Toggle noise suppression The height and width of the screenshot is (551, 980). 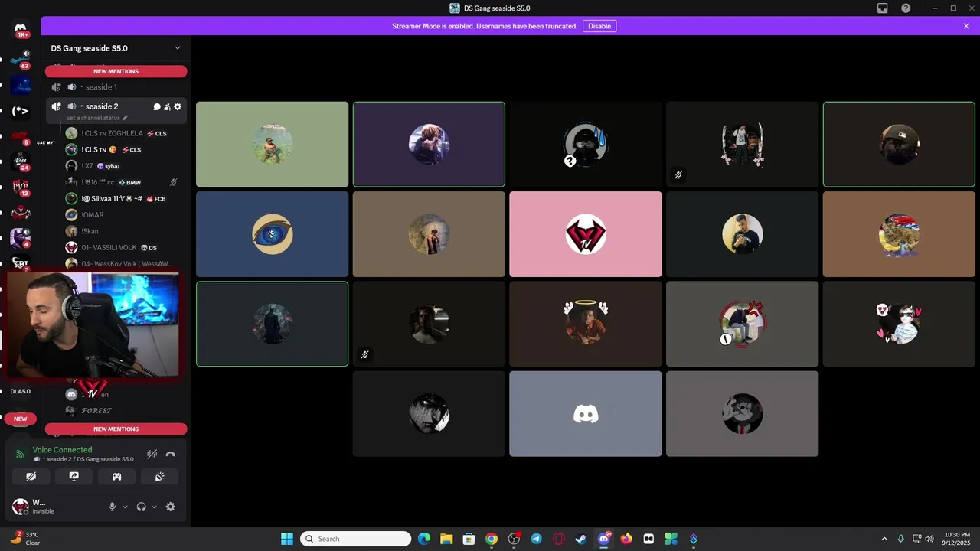click(x=152, y=455)
